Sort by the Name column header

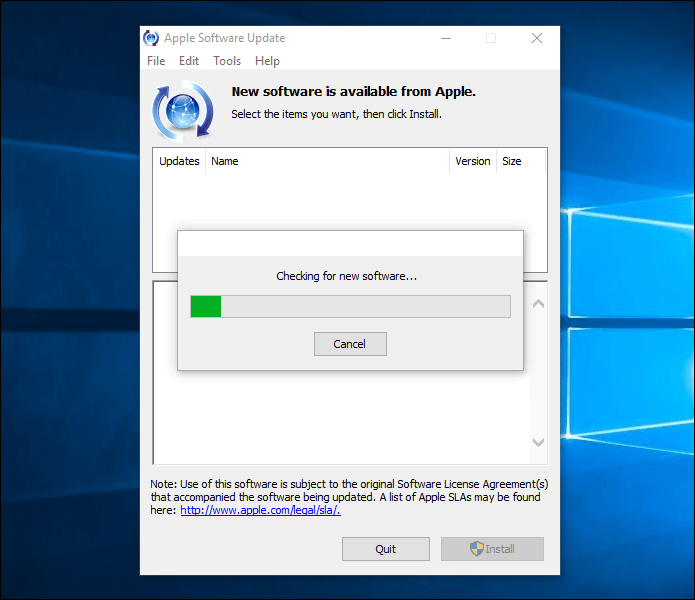(328, 161)
